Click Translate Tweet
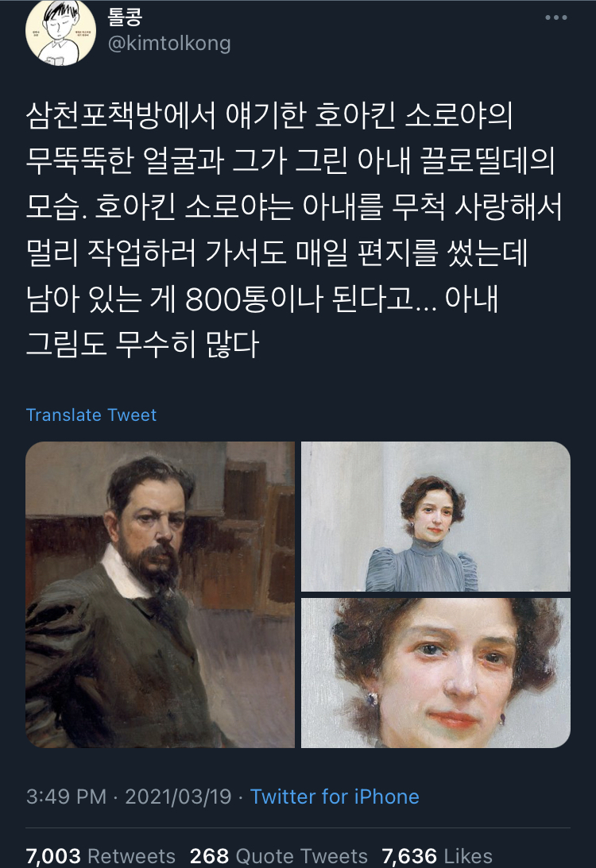Viewport: 596px width, 868px height. (x=91, y=415)
